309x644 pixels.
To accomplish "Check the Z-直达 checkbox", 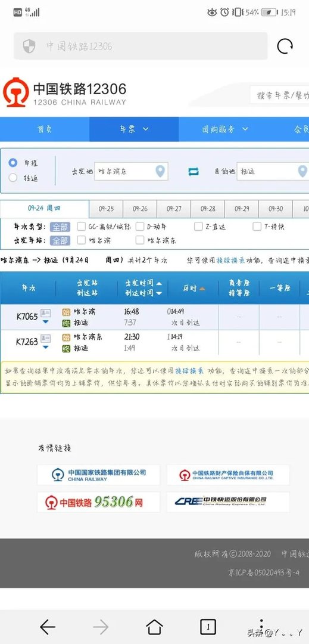I will (199, 227).
